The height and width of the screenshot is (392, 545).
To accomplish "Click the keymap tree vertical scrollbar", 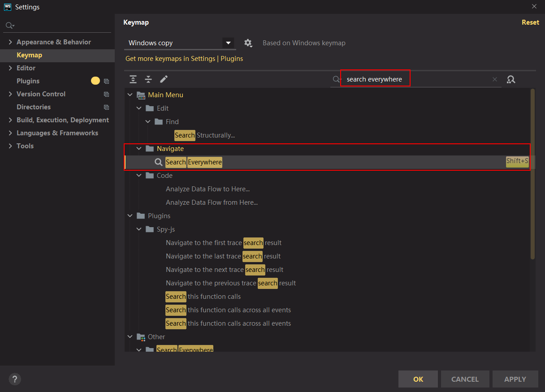I will (532, 174).
